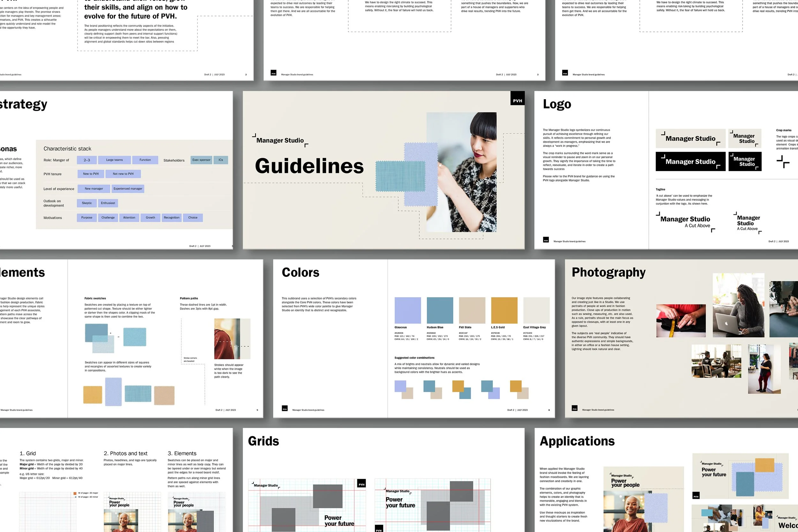The image size is (798, 532).
Task: Click the light stacked Manager Studio logo
Action: point(745,139)
